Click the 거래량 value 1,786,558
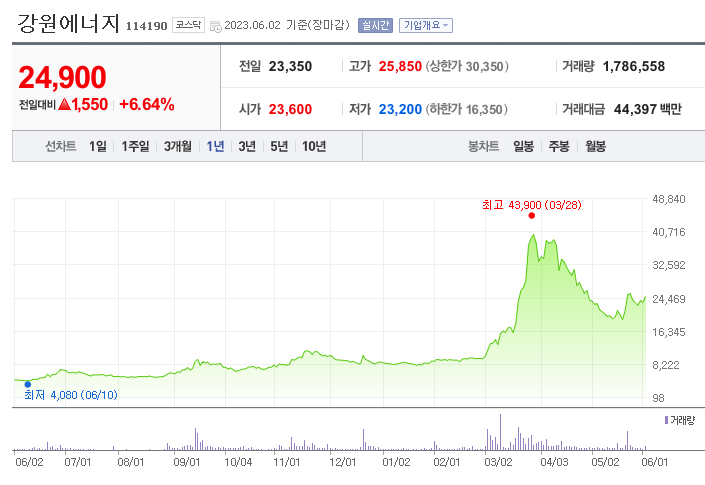Viewport: 705px width, 485px height. tap(634, 67)
